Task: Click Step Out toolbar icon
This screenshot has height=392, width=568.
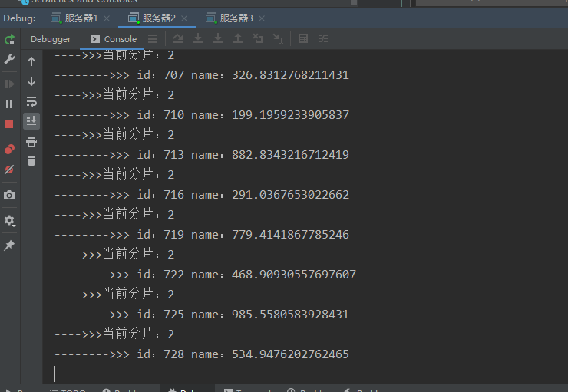Action: click(x=238, y=38)
